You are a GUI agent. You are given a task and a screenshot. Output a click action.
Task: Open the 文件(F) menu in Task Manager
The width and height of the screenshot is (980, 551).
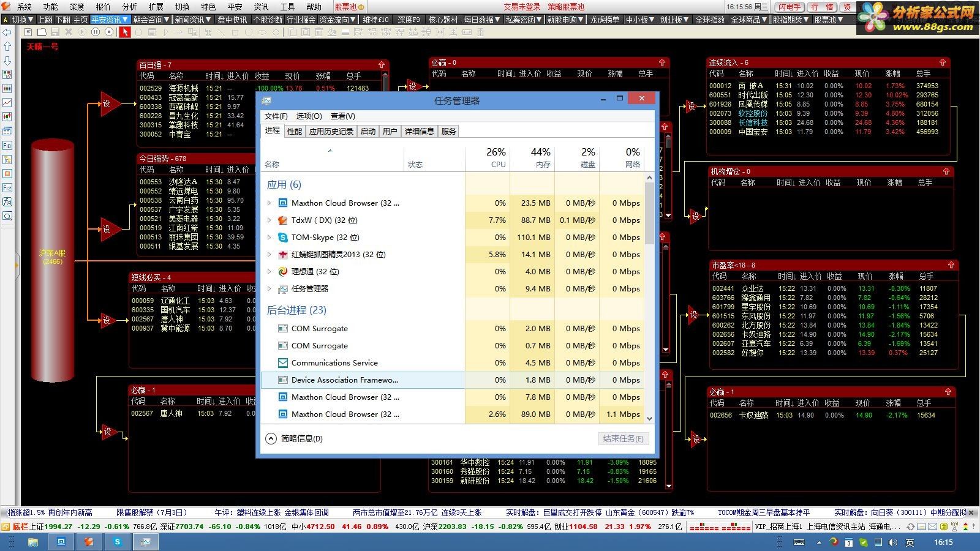click(276, 116)
